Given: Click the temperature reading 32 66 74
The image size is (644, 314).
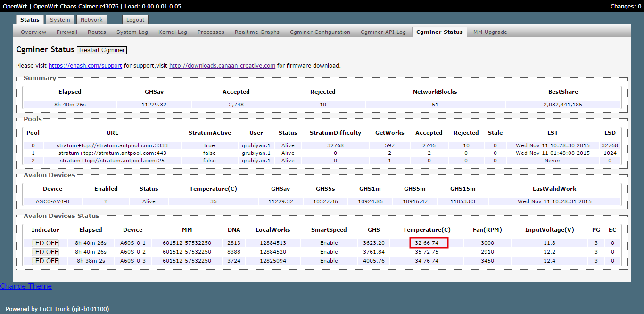Looking at the screenshot, I should click(x=427, y=243).
